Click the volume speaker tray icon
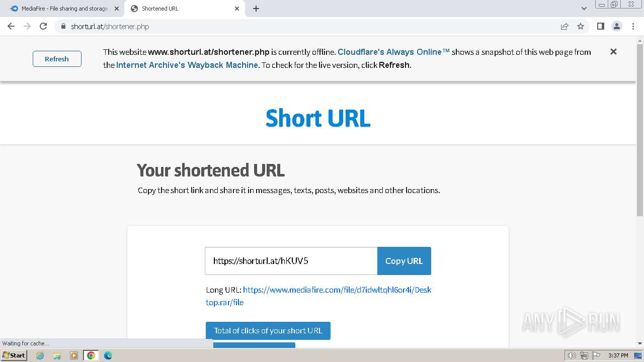This screenshot has width=644, height=362. pos(572,355)
